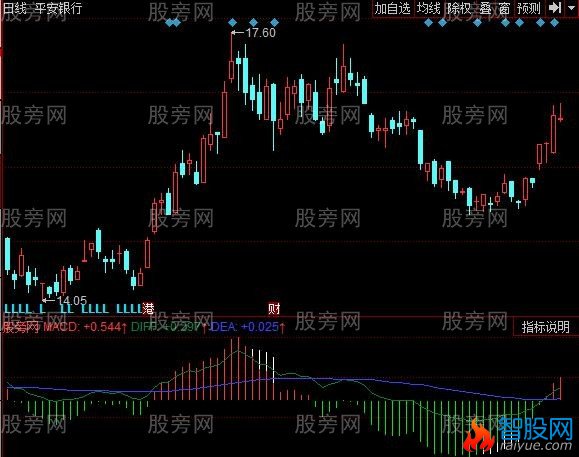Screen dimensions: 579x457
Task: Open the 窗 multi-window option
Action: [x=504, y=8]
